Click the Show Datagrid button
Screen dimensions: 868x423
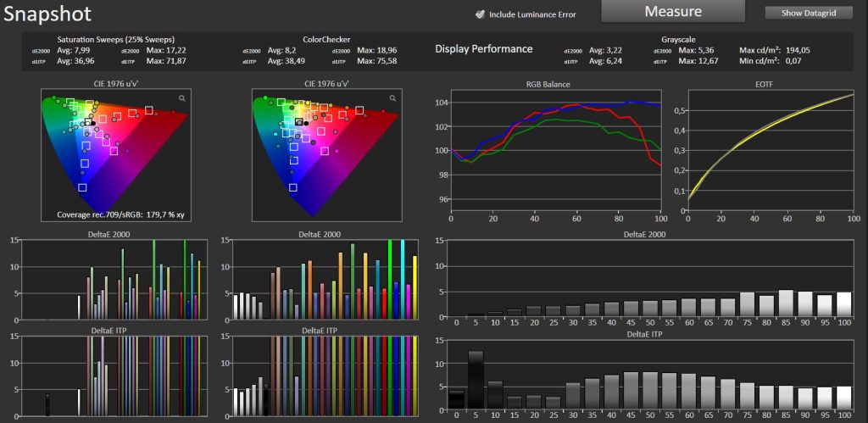tap(808, 13)
